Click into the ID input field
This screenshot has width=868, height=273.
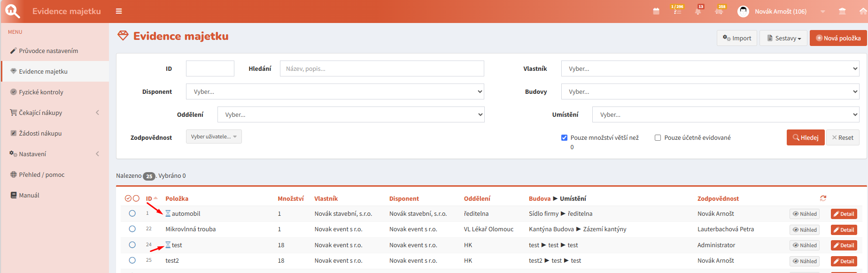pos(210,68)
